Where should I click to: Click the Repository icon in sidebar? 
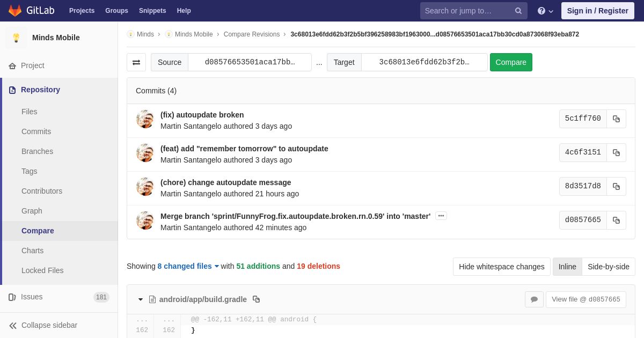(12, 90)
